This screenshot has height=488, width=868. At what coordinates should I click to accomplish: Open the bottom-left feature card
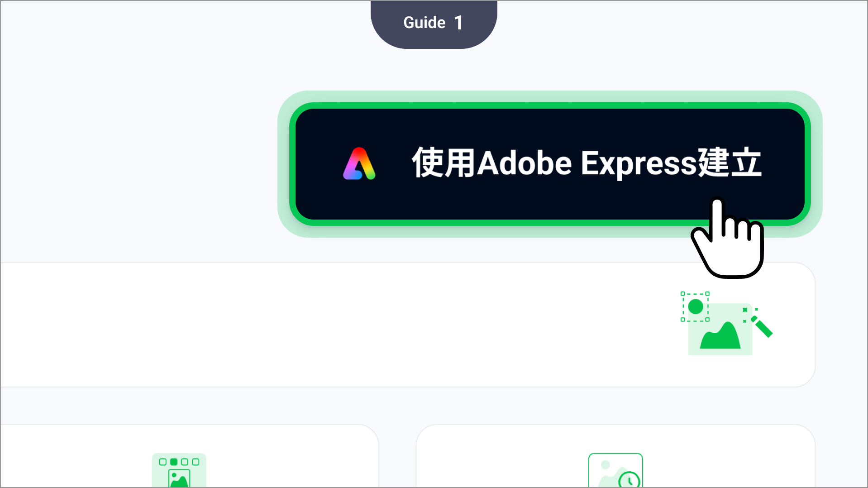coord(189,456)
